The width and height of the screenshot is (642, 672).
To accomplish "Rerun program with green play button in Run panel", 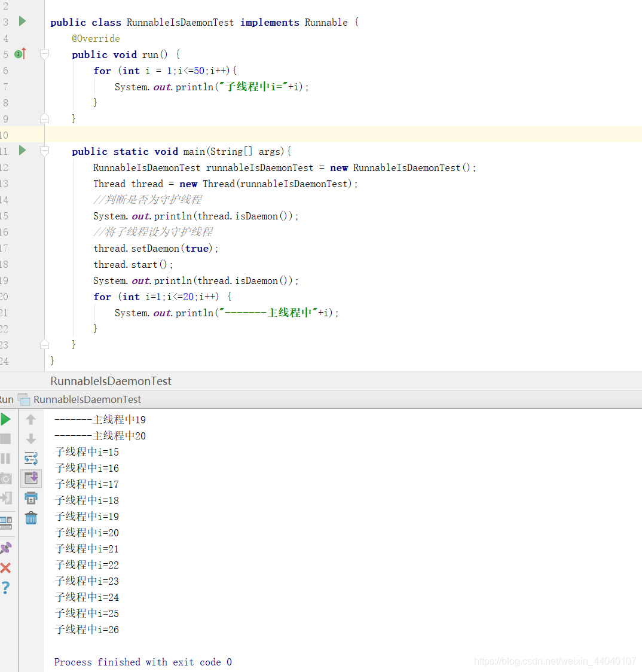I will [5, 419].
